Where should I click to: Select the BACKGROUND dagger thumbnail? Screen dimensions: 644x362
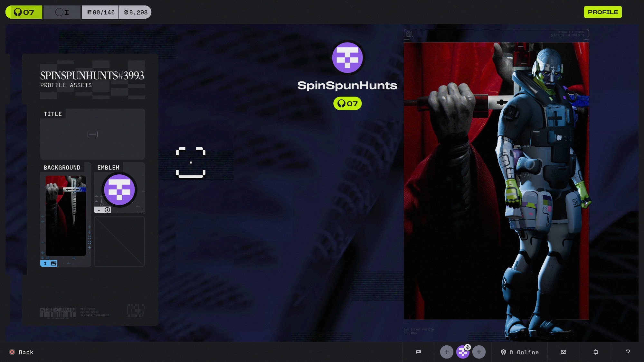[x=66, y=216]
